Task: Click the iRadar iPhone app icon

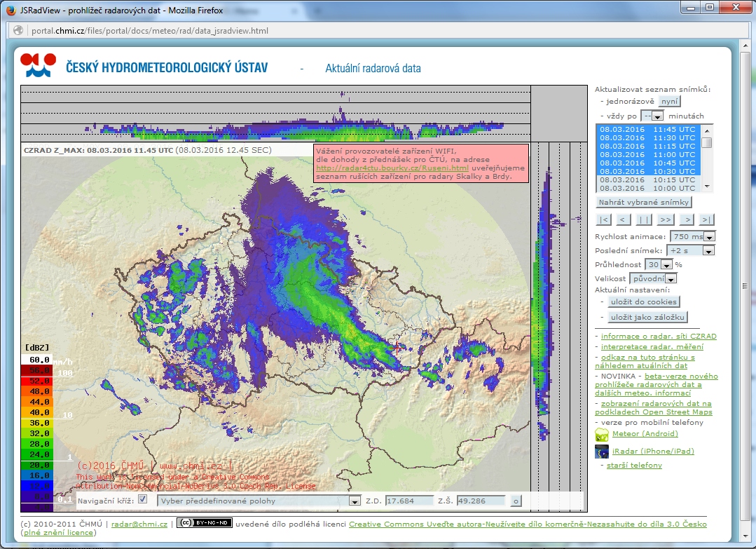Action: tap(602, 452)
